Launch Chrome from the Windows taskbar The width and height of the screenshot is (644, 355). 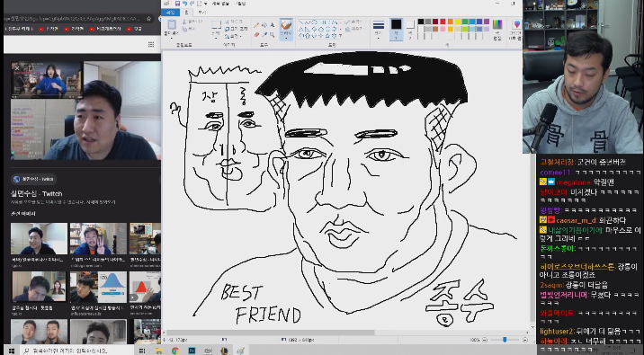tap(175, 351)
